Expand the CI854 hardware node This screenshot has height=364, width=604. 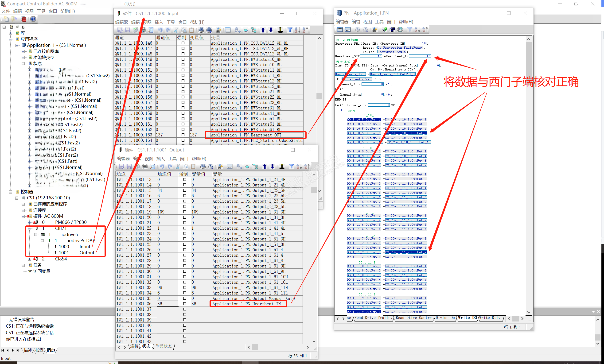tap(29, 259)
